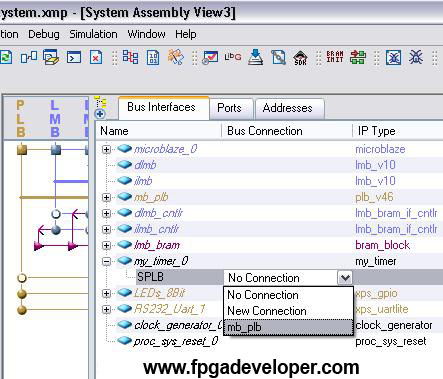The width and height of the screenshot is (443, 379).
Task: Click the generate netlist hierarchy icon
Action: pyautogui.click(x=130, y=57)
